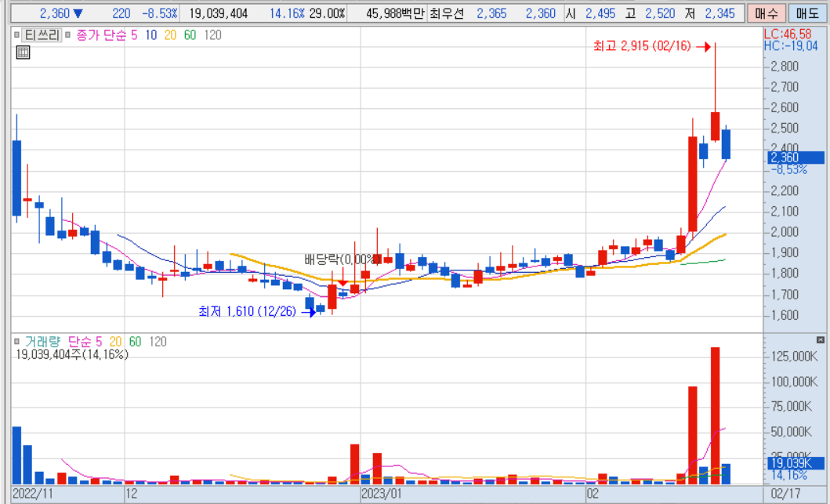Click the 2,800 price axis label
The image size is (830, 504).
pyautogui.click(x=784, y=66)
